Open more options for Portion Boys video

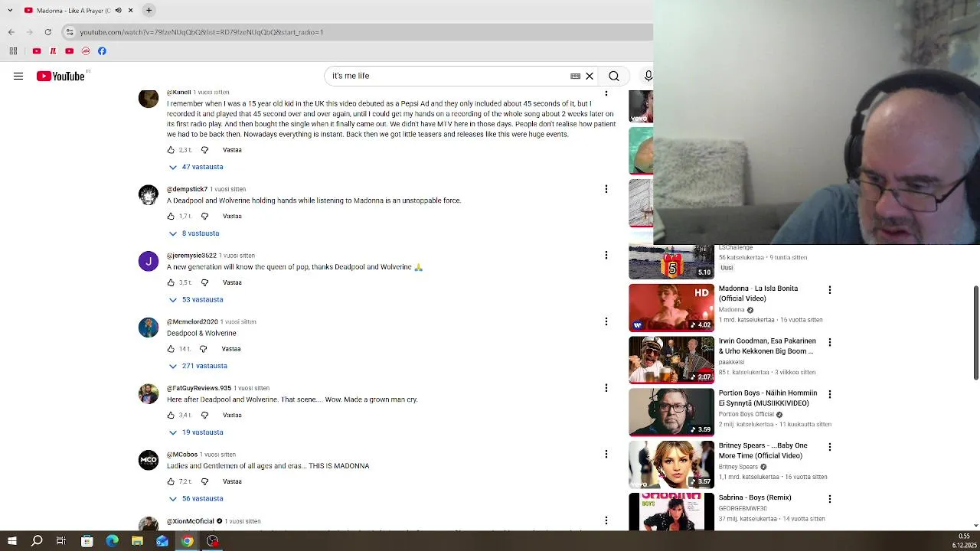tap(830, 394)
